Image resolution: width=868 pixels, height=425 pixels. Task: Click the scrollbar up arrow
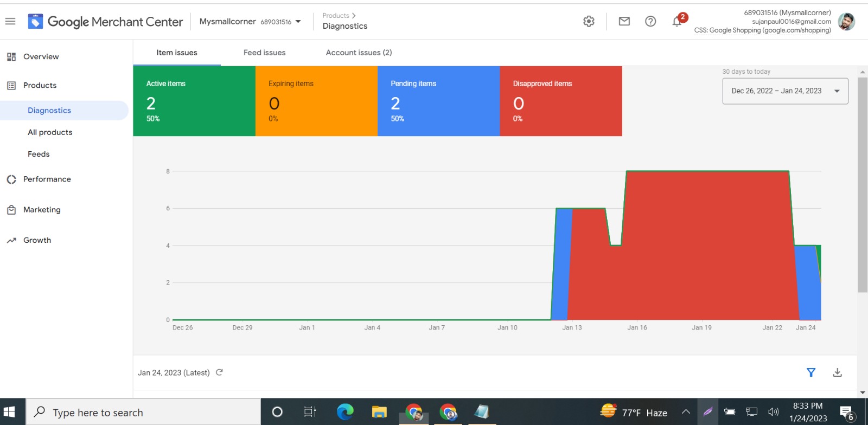863,72
